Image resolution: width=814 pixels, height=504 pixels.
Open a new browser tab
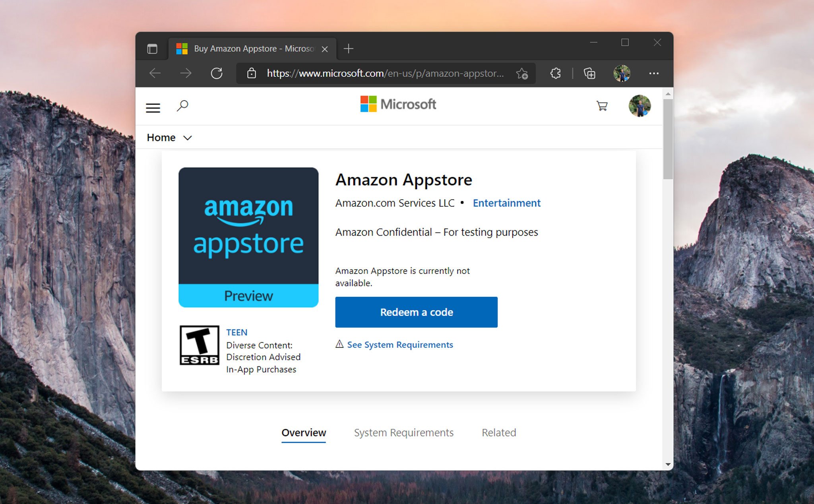(348, 48)
